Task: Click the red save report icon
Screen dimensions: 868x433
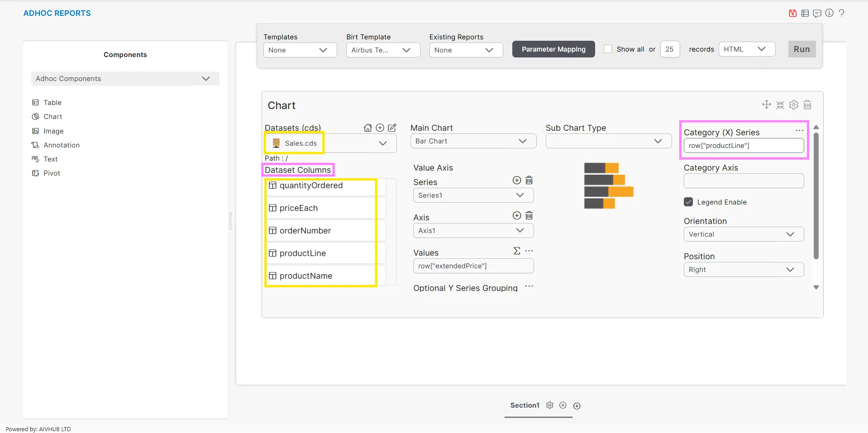Action: pyautogui.click(x=792, y=13)
